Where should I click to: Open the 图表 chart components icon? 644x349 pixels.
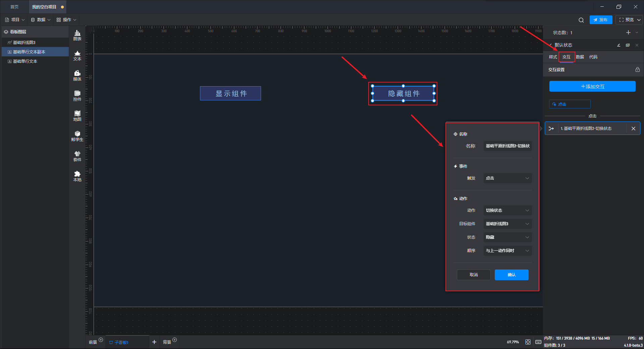(x=77, y=35)
